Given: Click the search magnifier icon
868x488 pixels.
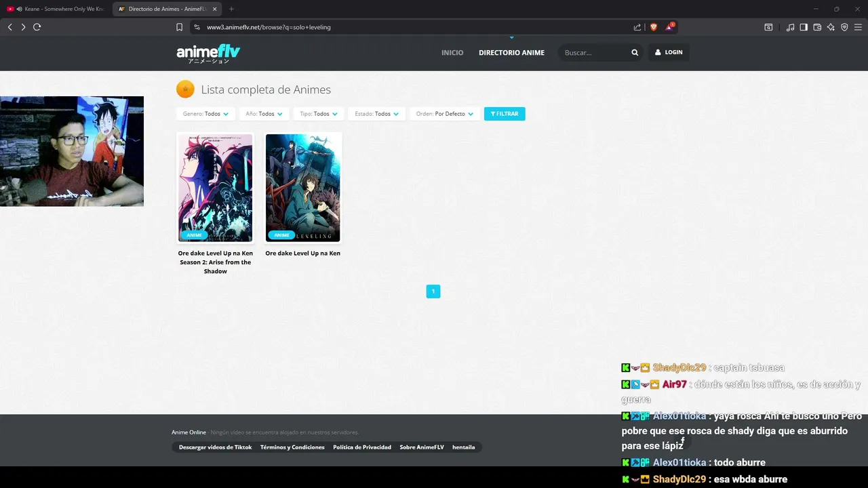Looking at the screenshot, I should click(x=635, y=52).
